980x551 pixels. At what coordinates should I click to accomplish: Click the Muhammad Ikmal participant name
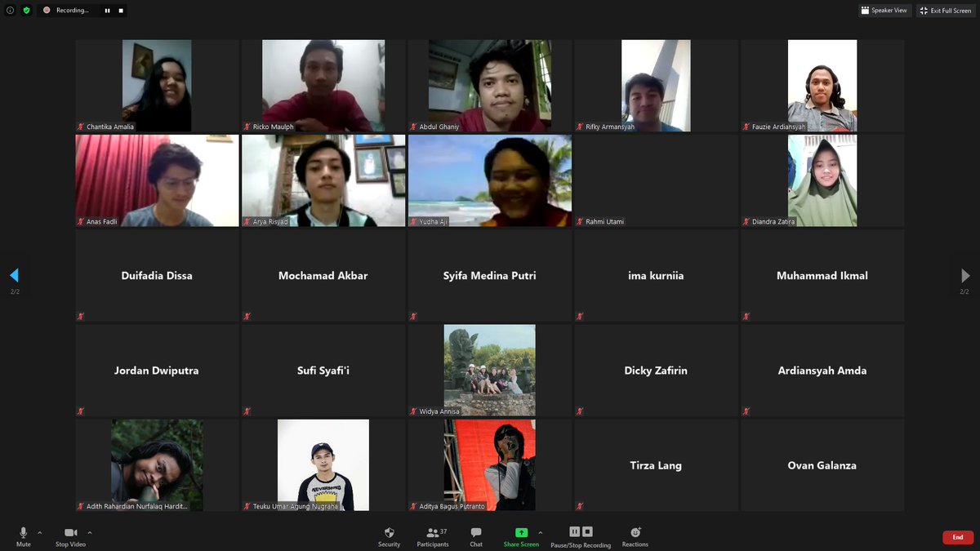(x=822, y=276)
